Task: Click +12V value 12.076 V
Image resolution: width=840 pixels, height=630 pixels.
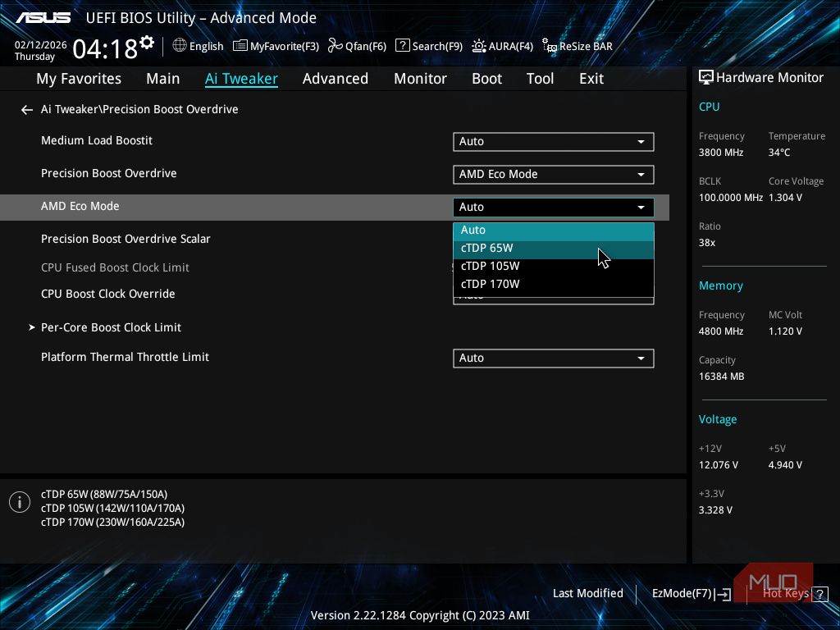Action: (x=719, y=465)
